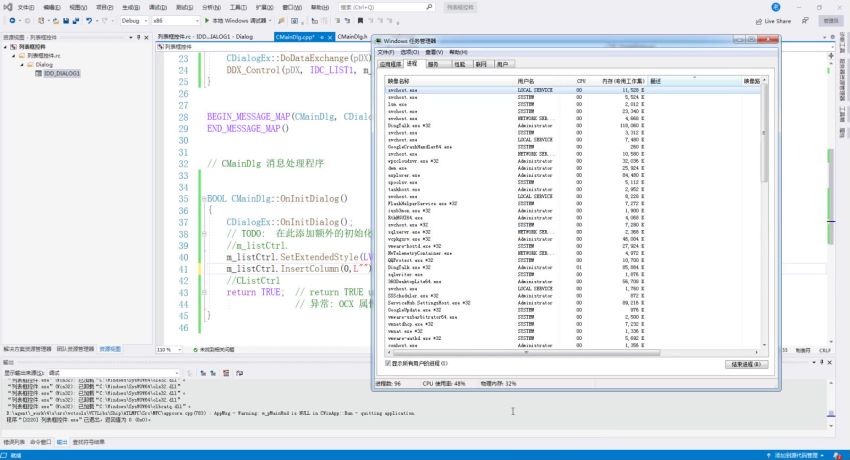The height and width of the screenshot is (460, 850).
Task: Close the CMainDlg.cpp tab
Action: pyautogui.click(x=330, y=37)
